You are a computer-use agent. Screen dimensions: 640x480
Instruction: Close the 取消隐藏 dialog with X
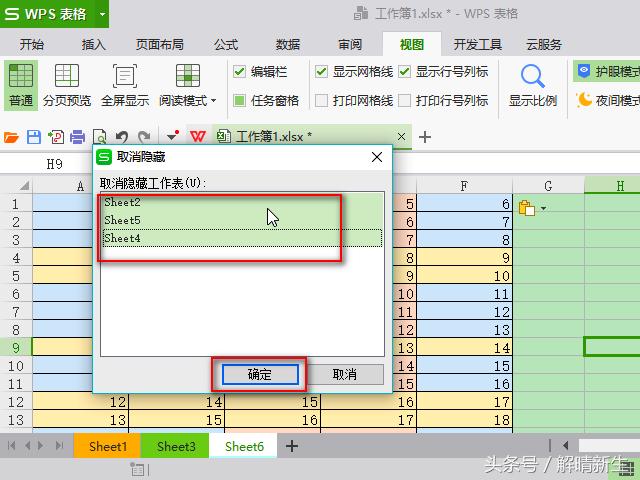(377, 157)
